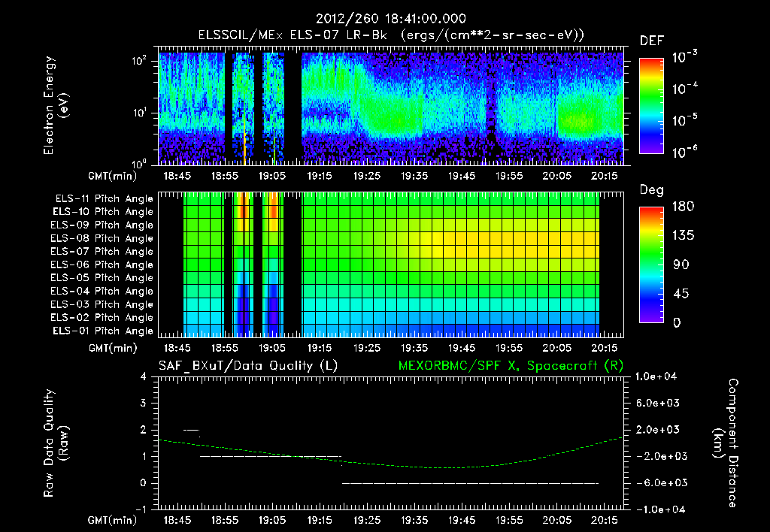Click the ELS-04 Pitch Angle label
The width and height of the screenshot is (770, 532).
[x=102, y=291]
